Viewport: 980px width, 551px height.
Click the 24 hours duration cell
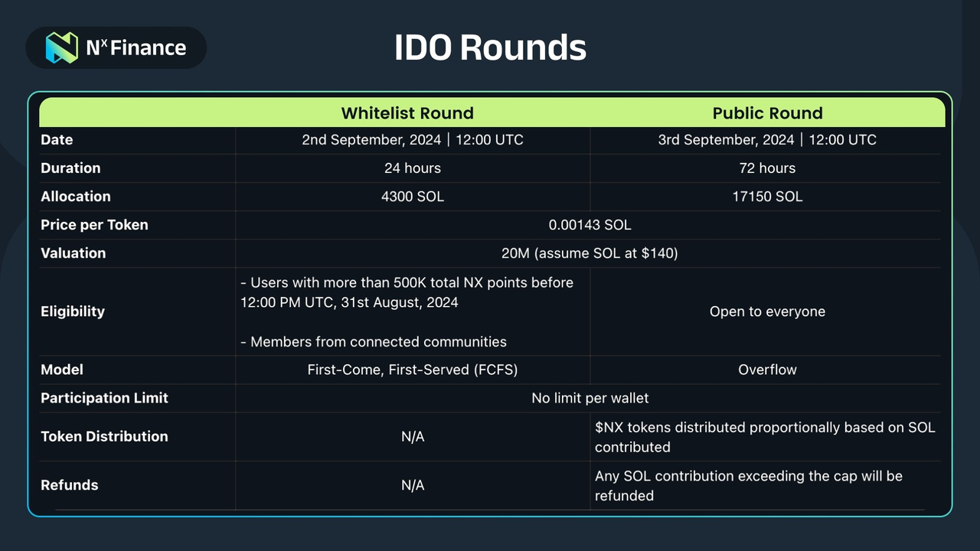tap(413, 168)
